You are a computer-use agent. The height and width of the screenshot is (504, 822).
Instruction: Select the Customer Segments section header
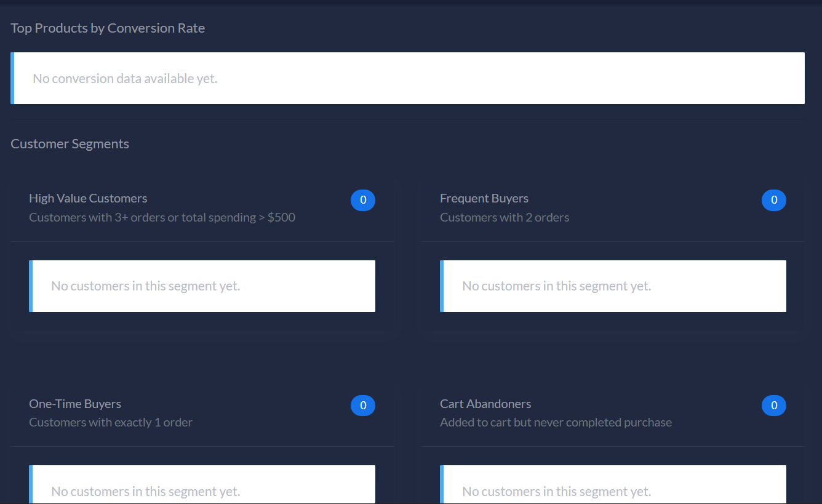click(x=70, y=143)
